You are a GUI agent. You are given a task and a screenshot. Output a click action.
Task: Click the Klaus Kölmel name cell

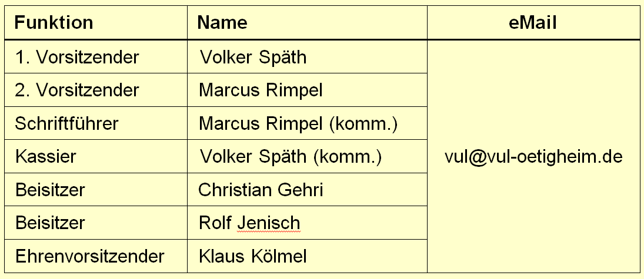[x=253, y=257]
